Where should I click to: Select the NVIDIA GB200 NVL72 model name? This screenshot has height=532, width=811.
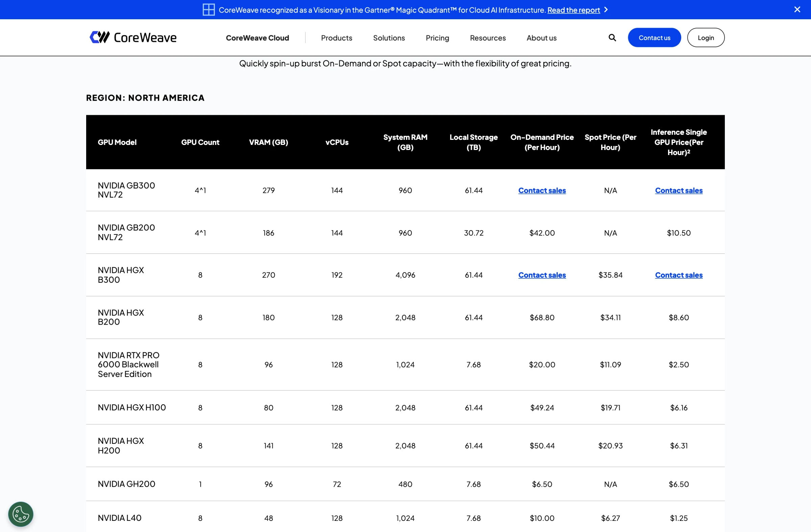point(126,232)
